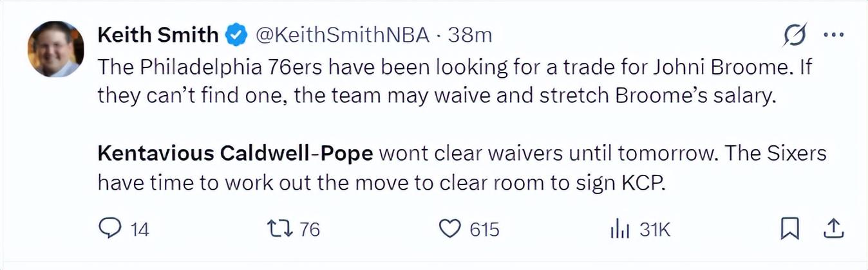Open view analytics via the bar chart icon
The width and height of the screenshot is (868, 270).
click(620, 230)
